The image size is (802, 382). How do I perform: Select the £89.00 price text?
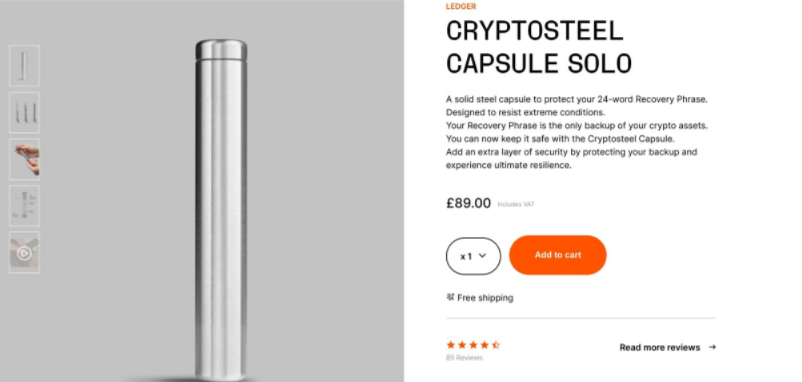tap(468, 203)
